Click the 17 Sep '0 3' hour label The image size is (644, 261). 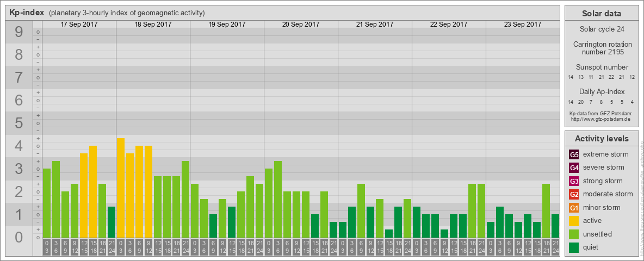[x=47, y=247]
